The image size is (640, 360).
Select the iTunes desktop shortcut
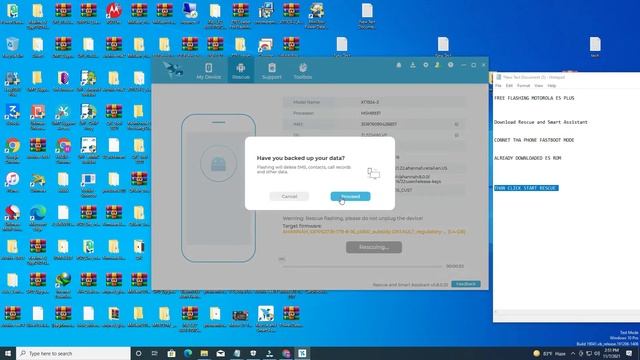pyautogui.click(x=13, y=182)
